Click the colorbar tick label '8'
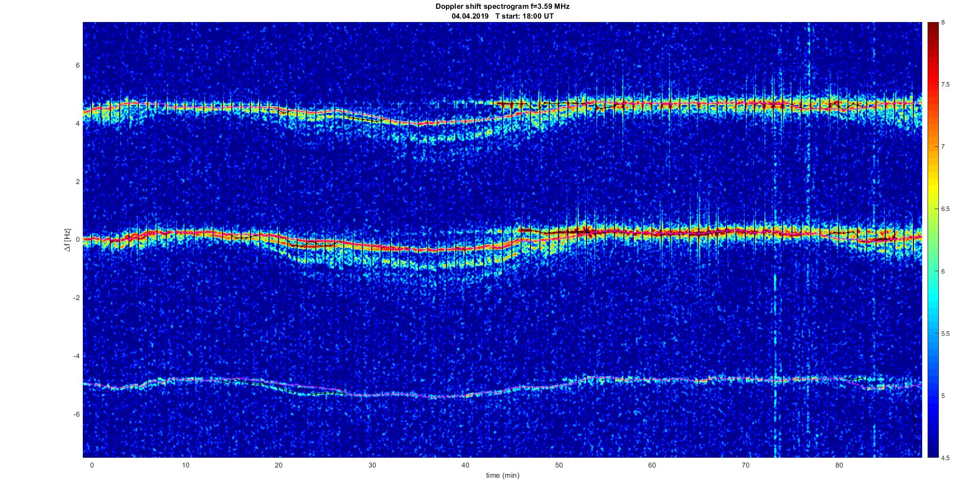 [x=943, y=23]
